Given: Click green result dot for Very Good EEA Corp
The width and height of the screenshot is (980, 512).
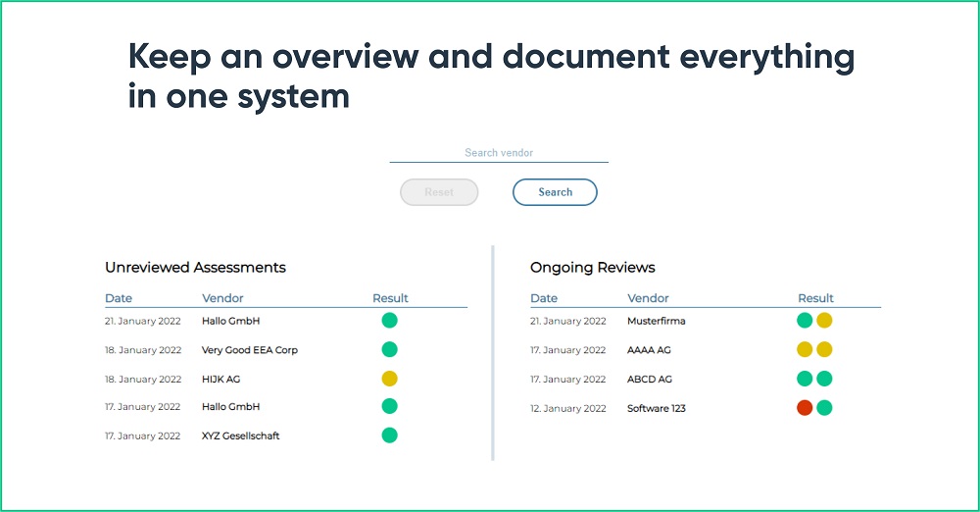Looking at the screenshot, I should click(x=389, y=349).
